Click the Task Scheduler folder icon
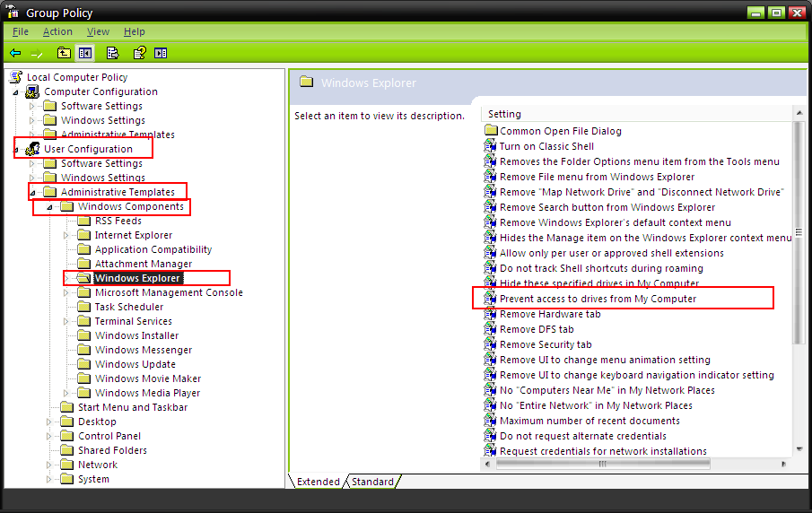Screen dimensions: 812x513 (84, 307)
